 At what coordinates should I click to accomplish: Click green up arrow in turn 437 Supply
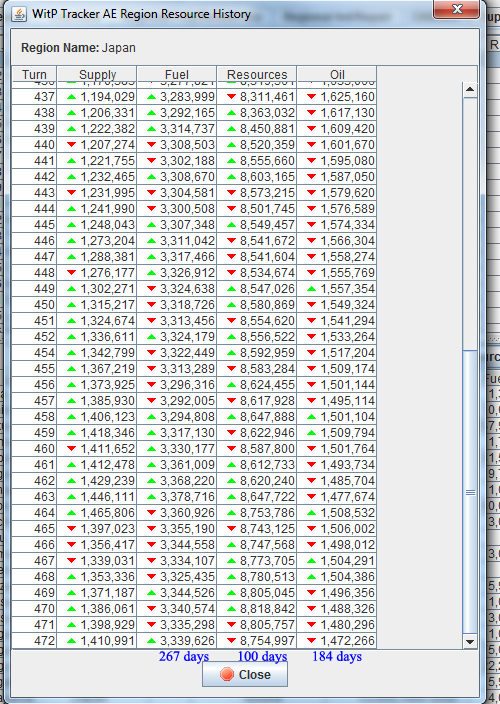pyautogui.click(x=71, y=97)
